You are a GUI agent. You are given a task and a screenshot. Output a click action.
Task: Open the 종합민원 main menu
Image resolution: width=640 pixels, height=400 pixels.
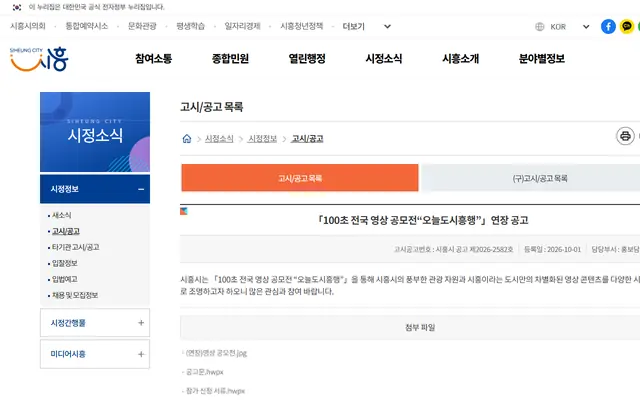230,59
